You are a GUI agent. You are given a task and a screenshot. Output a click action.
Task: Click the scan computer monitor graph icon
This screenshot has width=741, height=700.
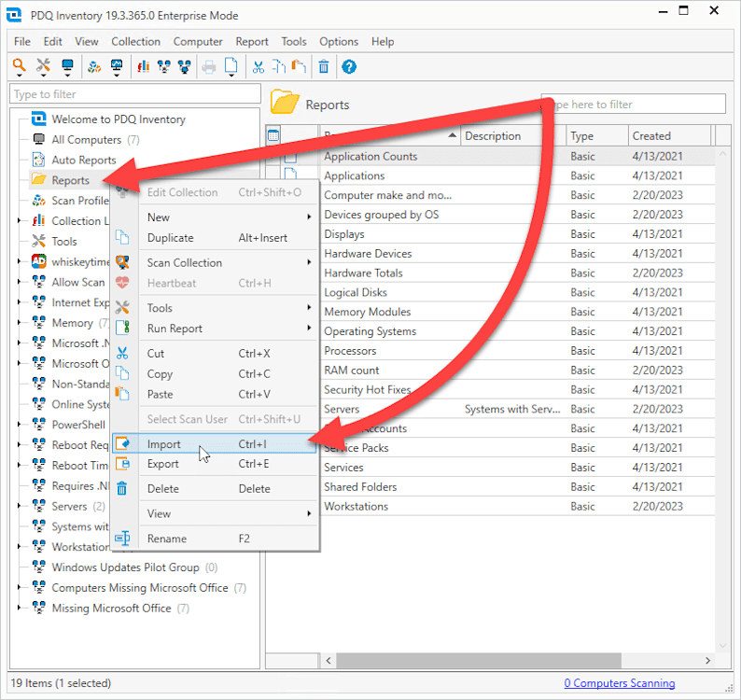(x=117, y=64)
